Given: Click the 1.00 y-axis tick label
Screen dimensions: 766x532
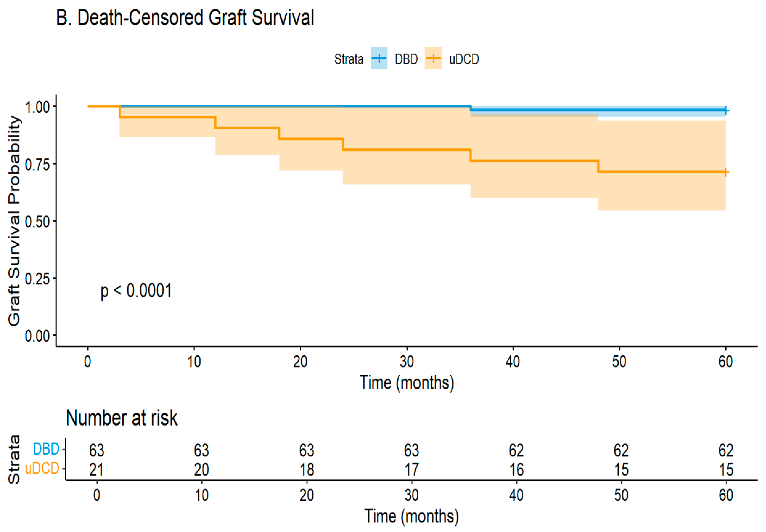Looking at the screenshot, I should [37, 107].
